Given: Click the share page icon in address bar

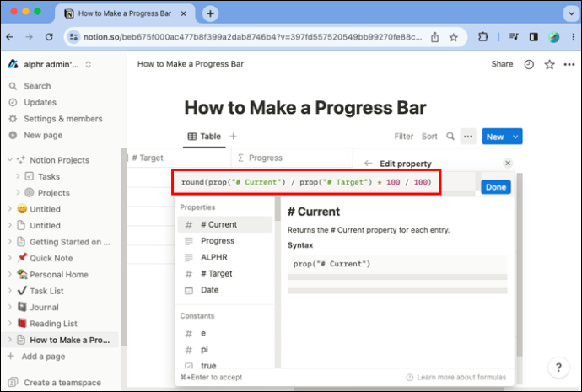Looking at the screenshot, I should (x=434, y=37).
